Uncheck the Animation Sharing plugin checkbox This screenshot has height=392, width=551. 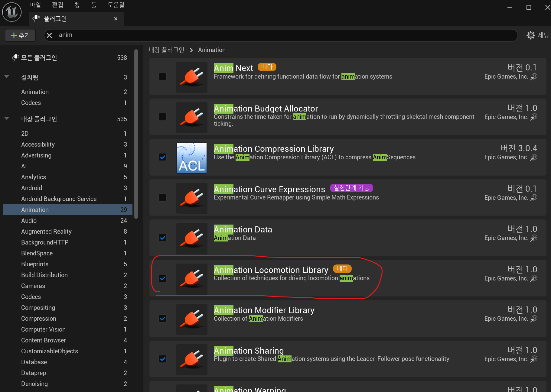tap(163, 359)
